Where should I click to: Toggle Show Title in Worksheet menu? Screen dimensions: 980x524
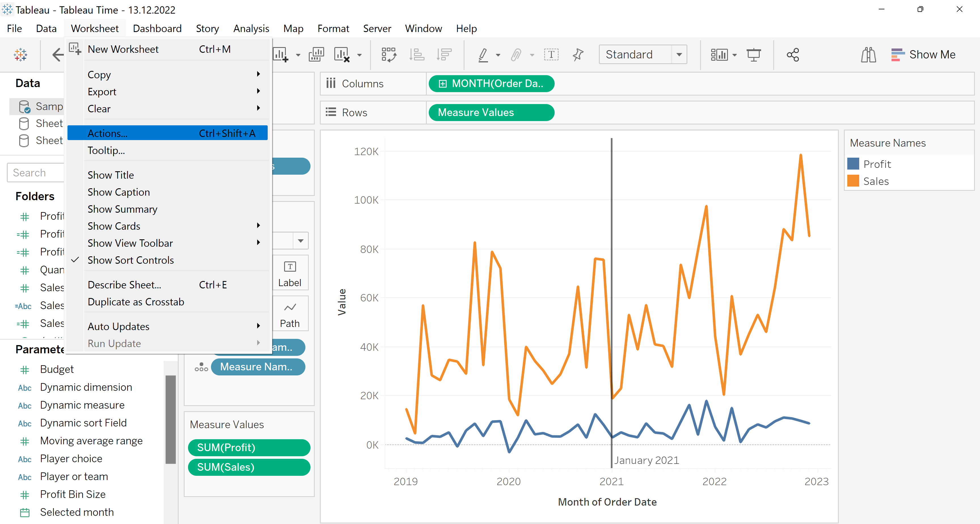111,175
